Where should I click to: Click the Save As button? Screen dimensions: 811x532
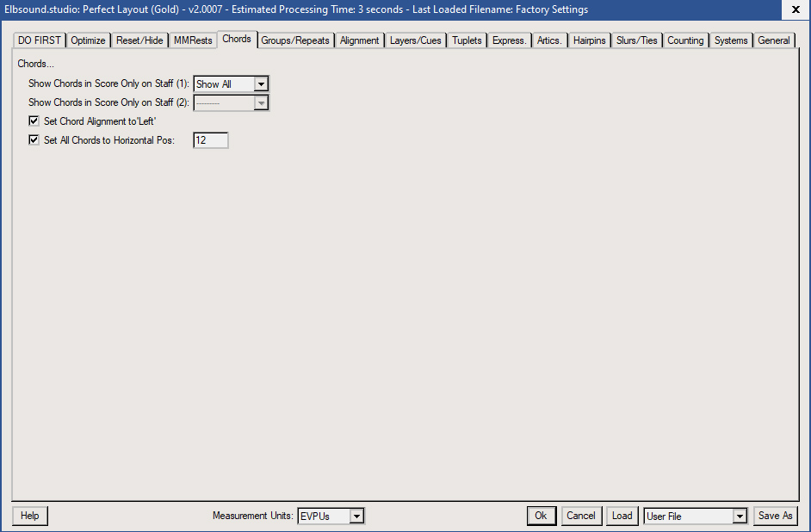775,516
